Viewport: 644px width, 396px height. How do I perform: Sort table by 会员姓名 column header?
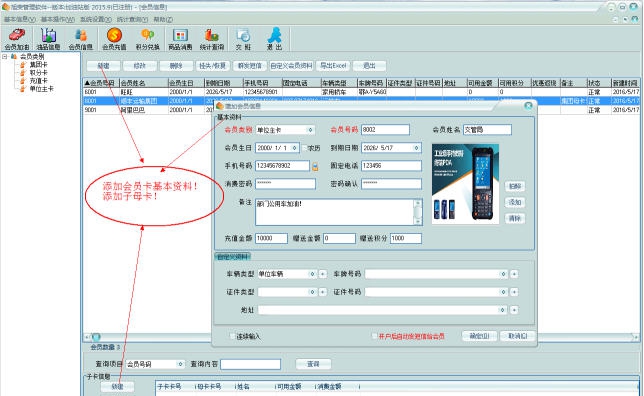[x=144, y=83]
